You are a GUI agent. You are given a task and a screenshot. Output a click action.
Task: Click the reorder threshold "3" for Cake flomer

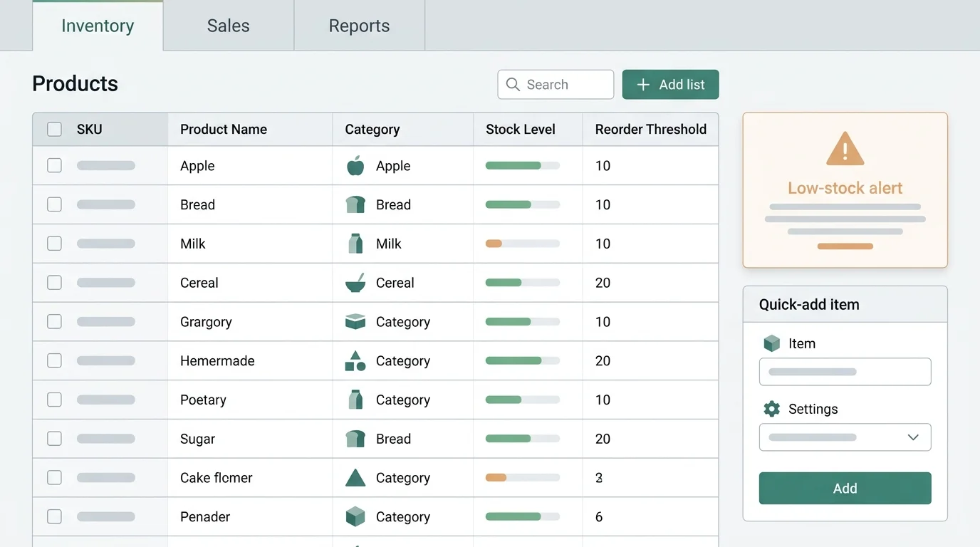pyautogui.click(x=599, y=478)
